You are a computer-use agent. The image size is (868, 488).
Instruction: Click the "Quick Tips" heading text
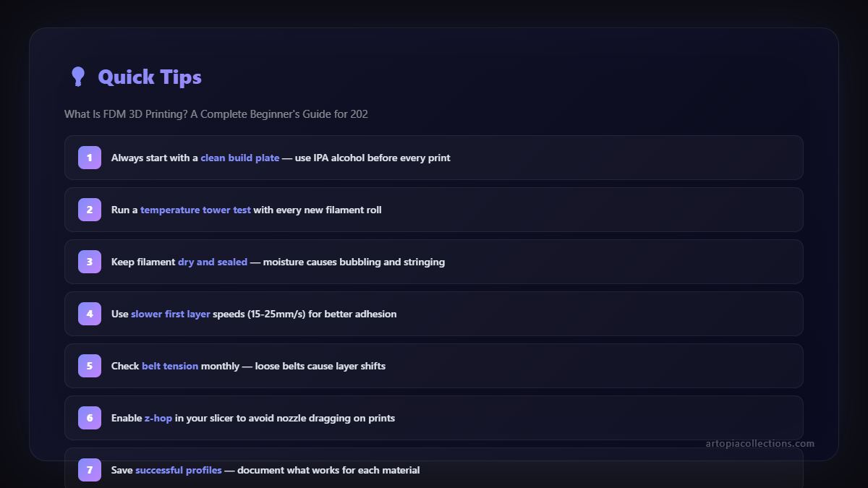(150, 77)
